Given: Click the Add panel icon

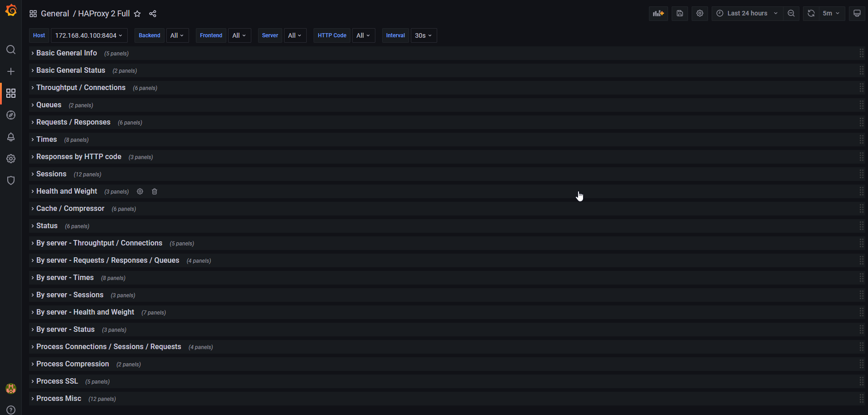Looking at the screenshot, I should (x=658, y=13).
